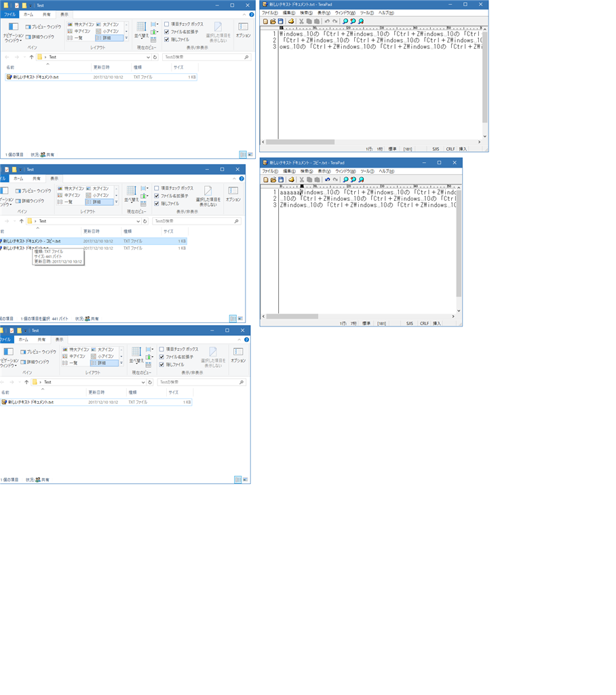Tick 項目チェック ボックス in topmost Explorer window

click(167, 24)
